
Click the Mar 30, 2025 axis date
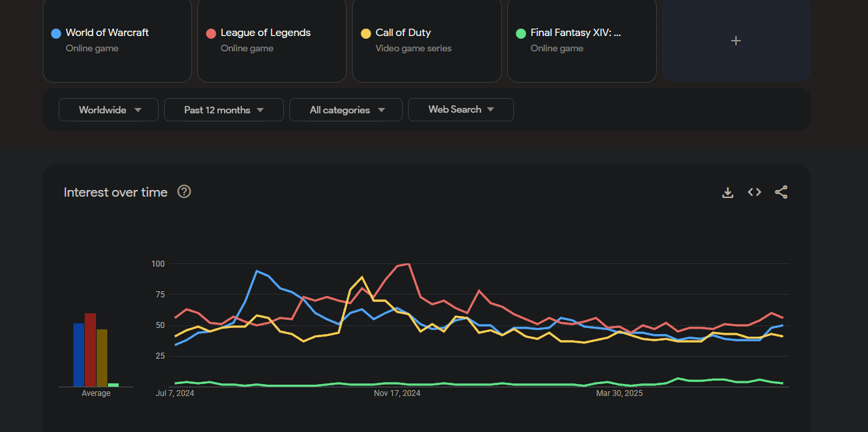[x=619, y=393]
